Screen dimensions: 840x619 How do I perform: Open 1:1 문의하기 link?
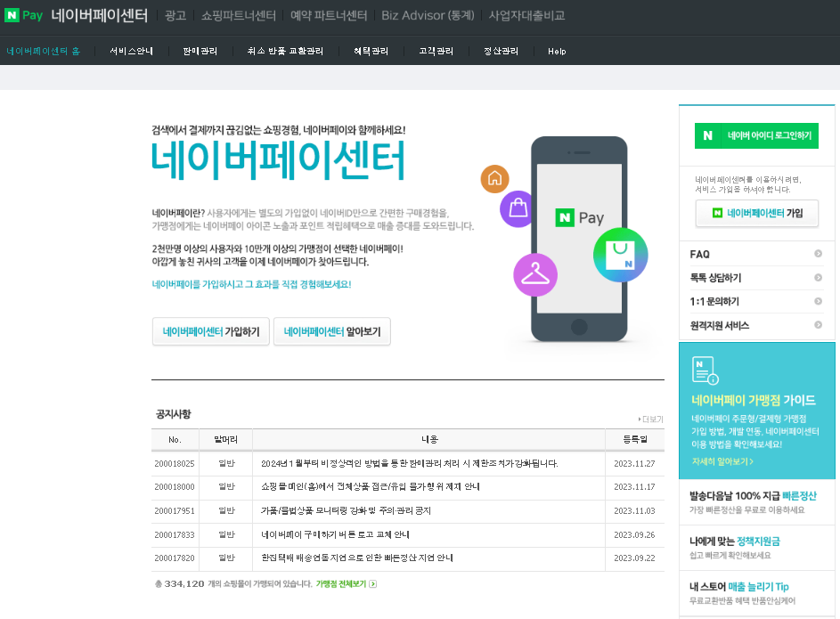click(714, 301)
